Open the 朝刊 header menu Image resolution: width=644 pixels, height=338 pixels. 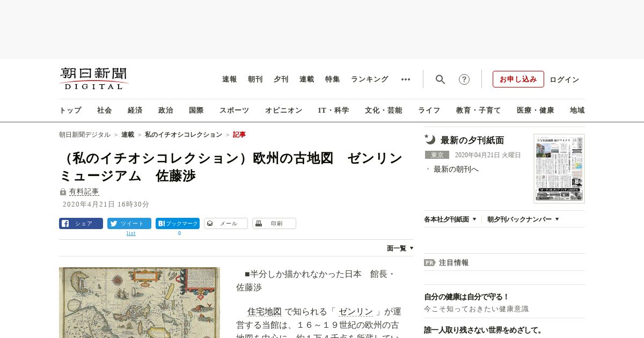(x=255, y=79)
